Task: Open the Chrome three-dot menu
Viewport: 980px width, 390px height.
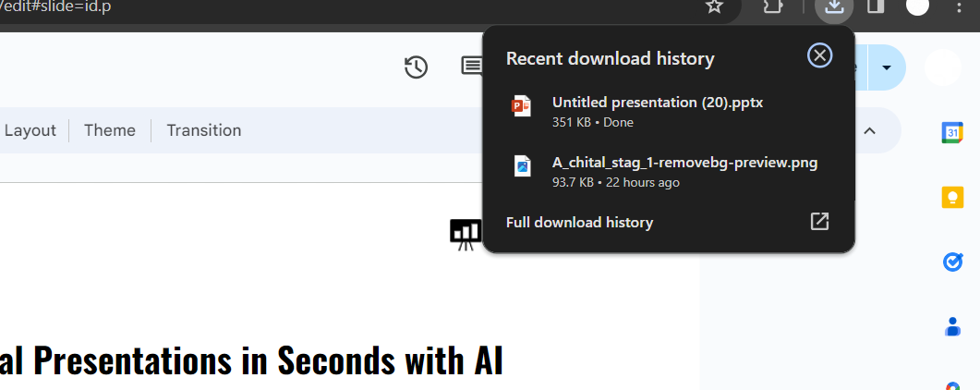Action: pos(958,7)
